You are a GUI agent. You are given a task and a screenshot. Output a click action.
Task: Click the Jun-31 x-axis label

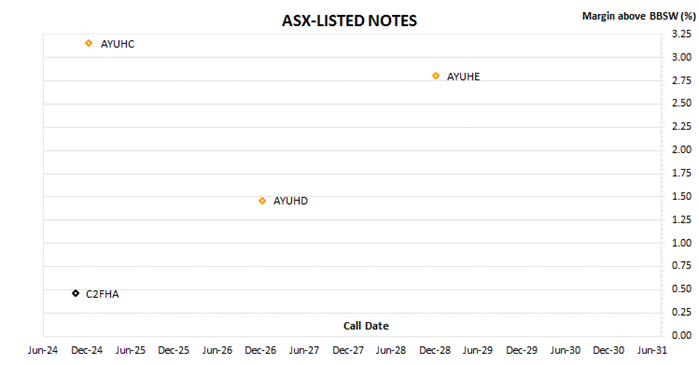point(652,350)
